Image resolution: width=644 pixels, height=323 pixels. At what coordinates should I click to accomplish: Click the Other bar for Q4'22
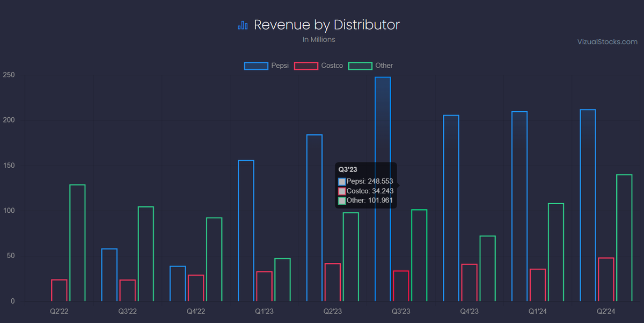(214, 260)
